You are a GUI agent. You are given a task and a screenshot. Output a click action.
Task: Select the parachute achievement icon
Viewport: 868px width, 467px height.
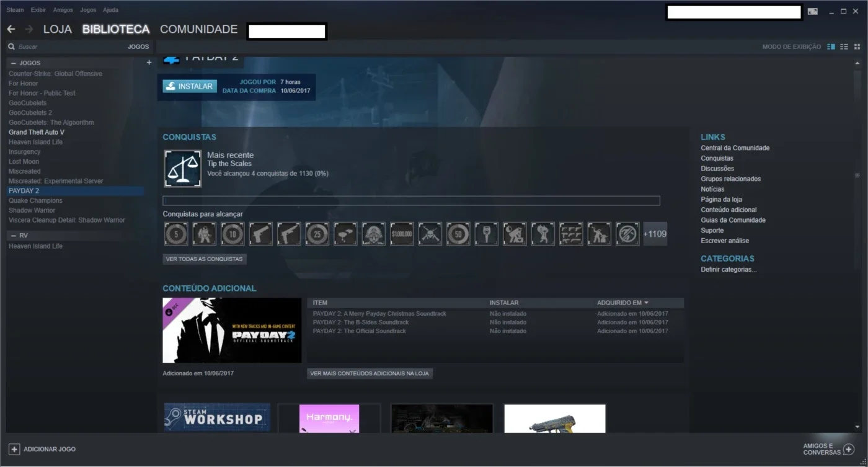(345, 234)
